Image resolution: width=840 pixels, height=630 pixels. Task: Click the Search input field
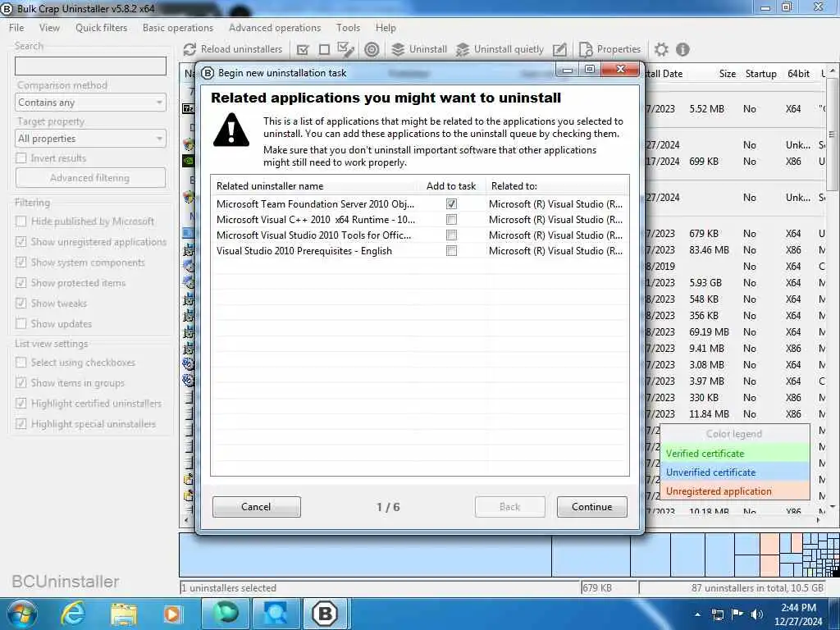tap(90, 66)
